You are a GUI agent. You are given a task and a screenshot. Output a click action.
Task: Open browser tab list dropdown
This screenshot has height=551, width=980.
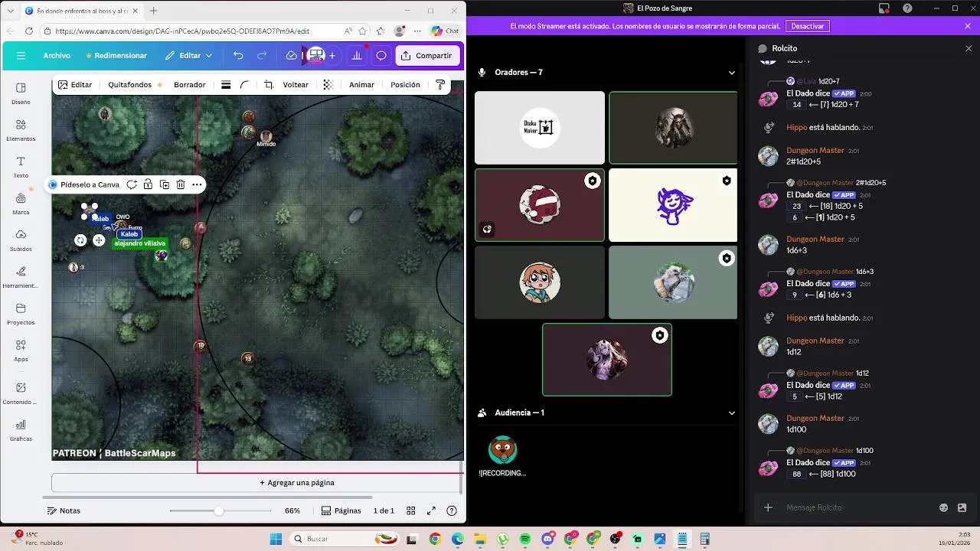pyautogui.click(x=11, y=11)
